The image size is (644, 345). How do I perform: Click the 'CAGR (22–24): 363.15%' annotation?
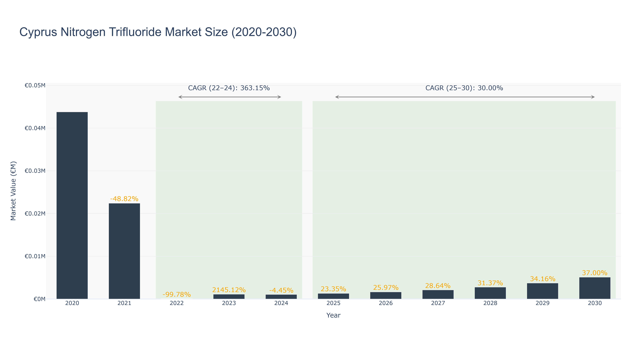tap(229, 88)
